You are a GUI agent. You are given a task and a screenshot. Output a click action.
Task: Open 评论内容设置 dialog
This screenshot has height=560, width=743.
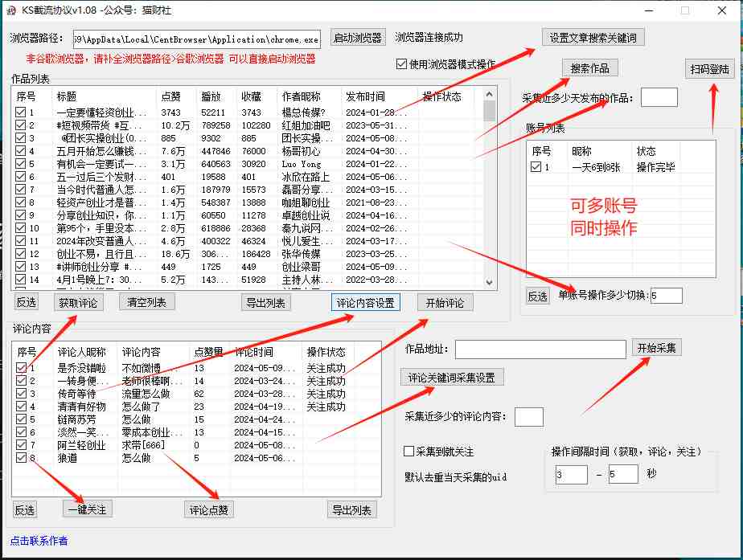365,303
